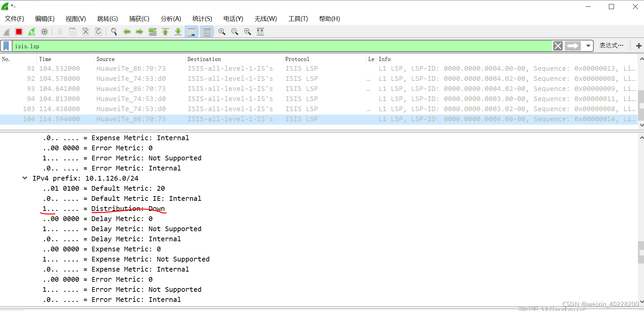Click the start capture shark fin icon

coord(7,32)
